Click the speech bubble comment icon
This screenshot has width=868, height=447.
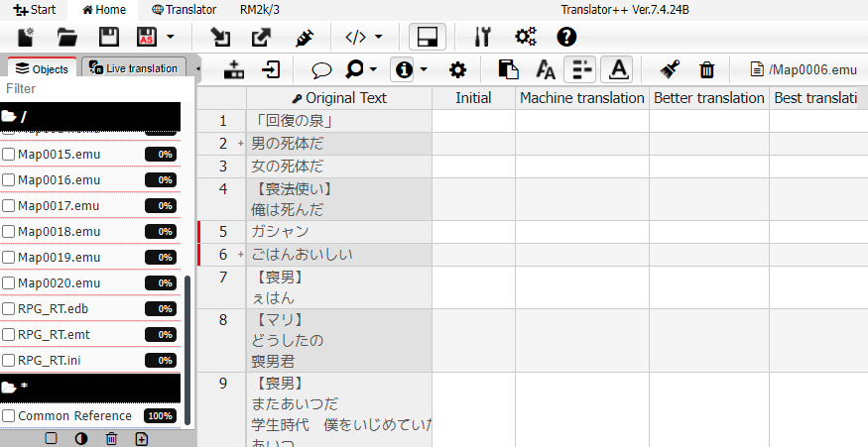click(x=321, y=70)
